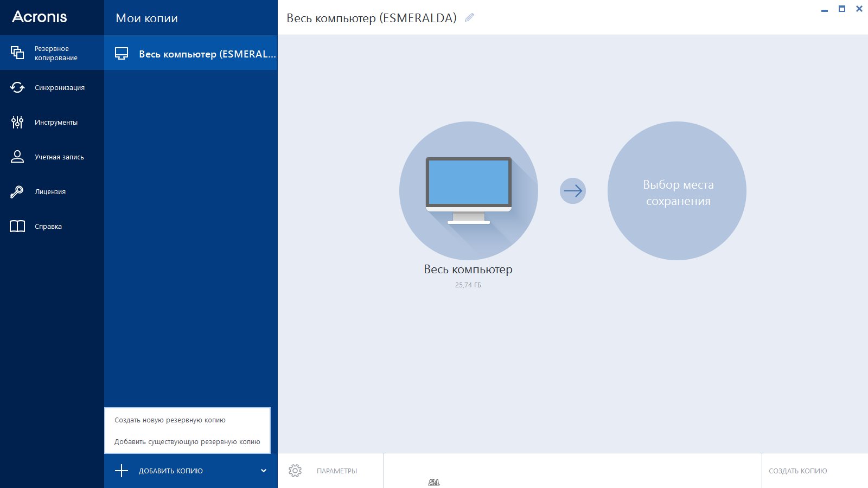The height and width of the screenshot is (488, 868).
Task: Open Справка via the book icon
Action: [x=17, y=226]
